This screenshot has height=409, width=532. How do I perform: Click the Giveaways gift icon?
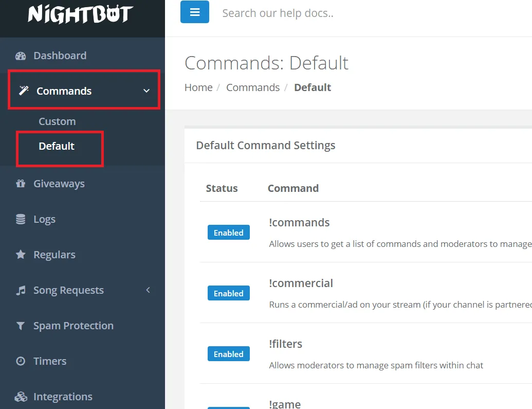tap(21, 184)
